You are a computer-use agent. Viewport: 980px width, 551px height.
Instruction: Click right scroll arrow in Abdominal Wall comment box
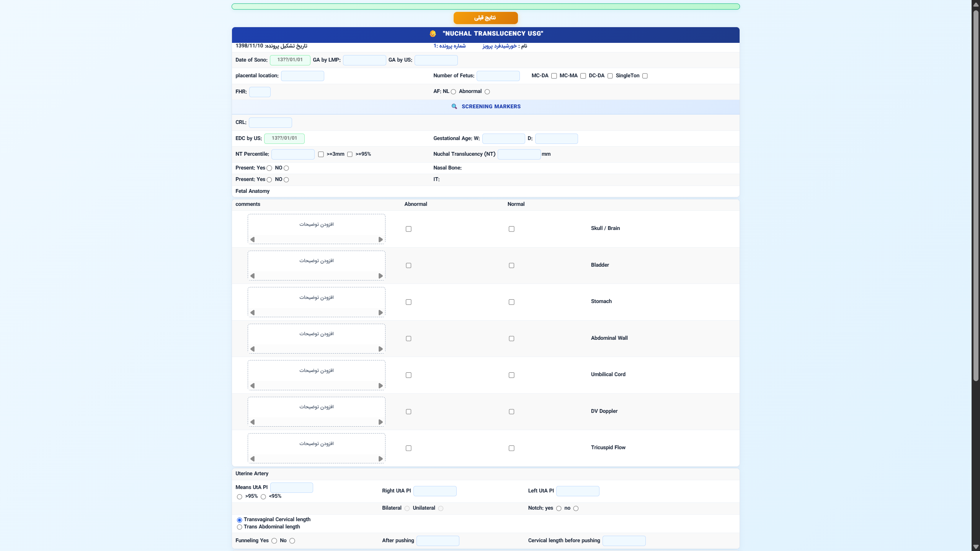pyautogui.click(x=381, y=349)
